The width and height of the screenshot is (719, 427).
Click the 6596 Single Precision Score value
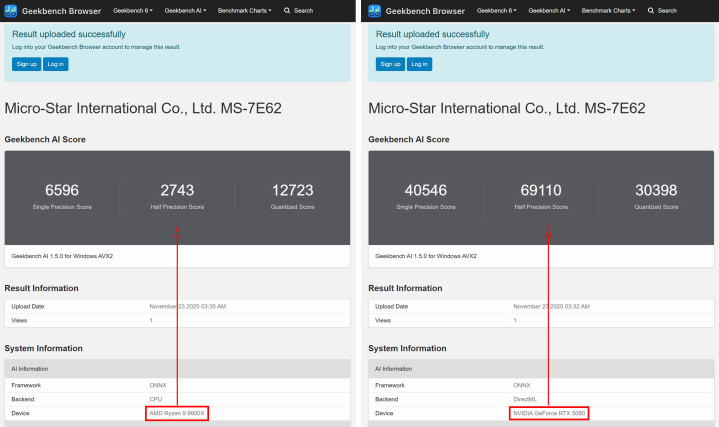point(62,190)
